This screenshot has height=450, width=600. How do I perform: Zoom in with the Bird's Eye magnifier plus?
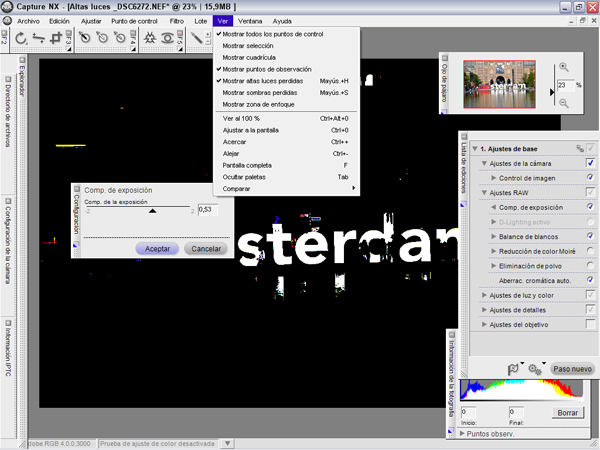[x=563, y=68]
